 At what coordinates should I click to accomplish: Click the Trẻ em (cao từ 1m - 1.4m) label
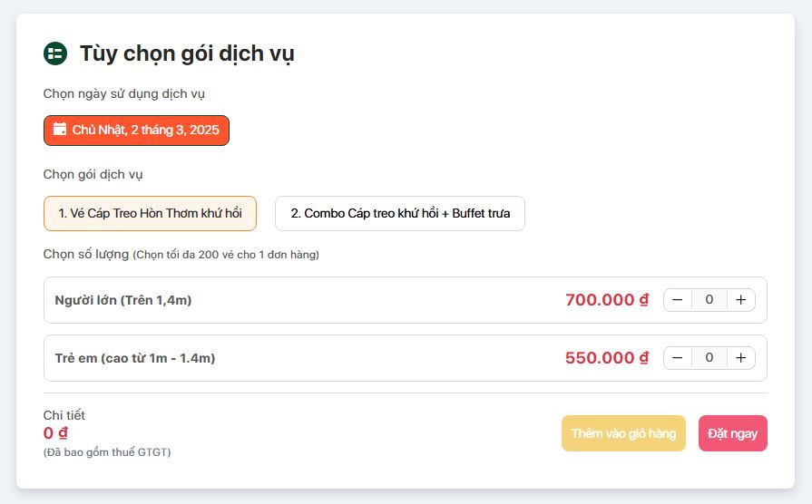tap(134, 358)
